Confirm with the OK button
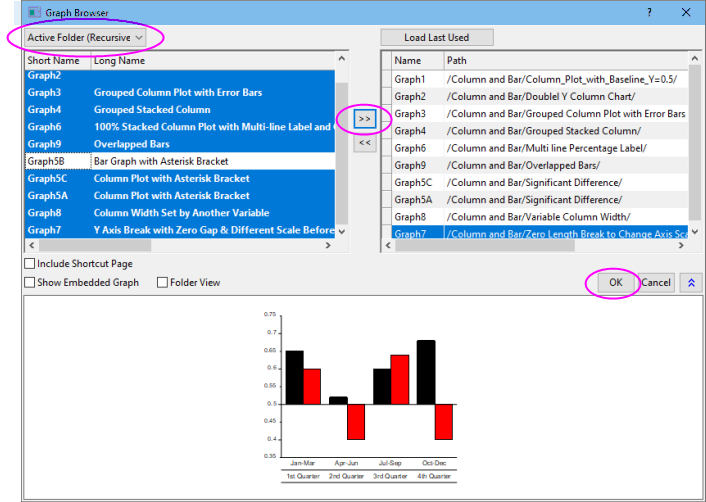Viewport: 706px width, 502px height. [x=615, y=282]
